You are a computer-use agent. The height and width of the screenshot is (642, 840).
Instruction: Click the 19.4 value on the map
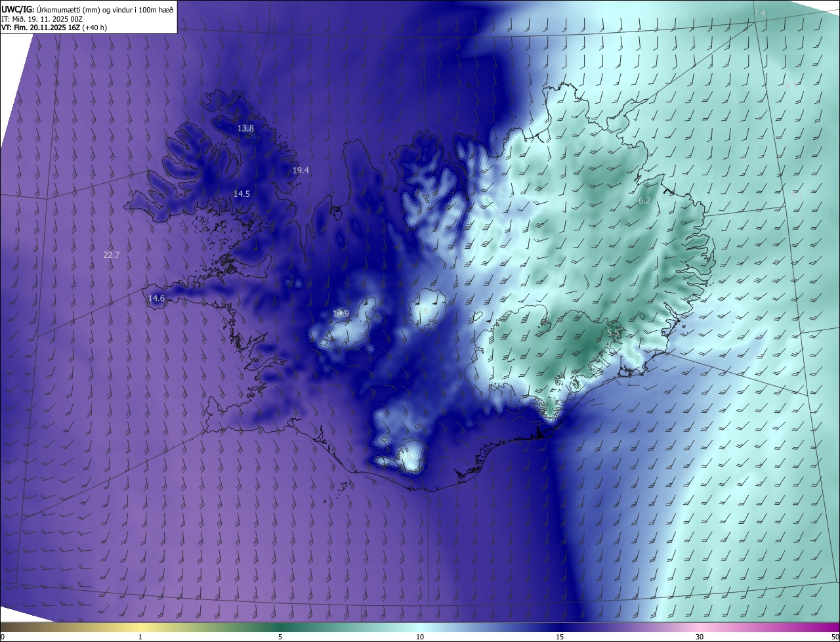pos(301,170)
